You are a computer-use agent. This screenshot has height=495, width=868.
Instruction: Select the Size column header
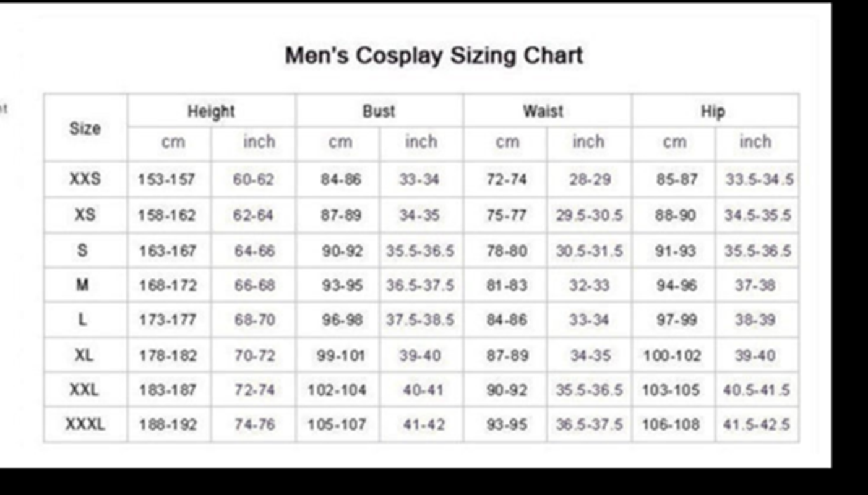(85, 129)
